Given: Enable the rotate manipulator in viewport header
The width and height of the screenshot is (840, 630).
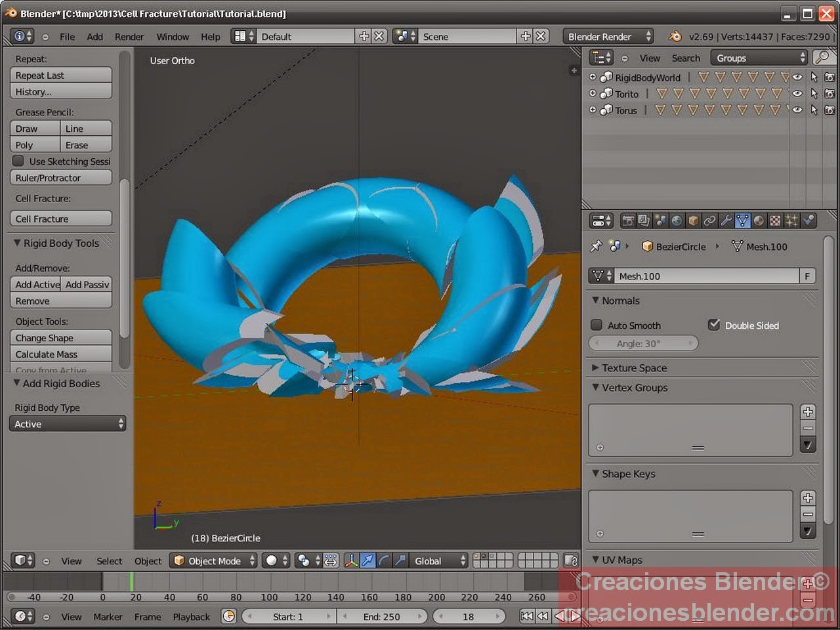Looking at the screenshot, I should [x=385, y=560].
